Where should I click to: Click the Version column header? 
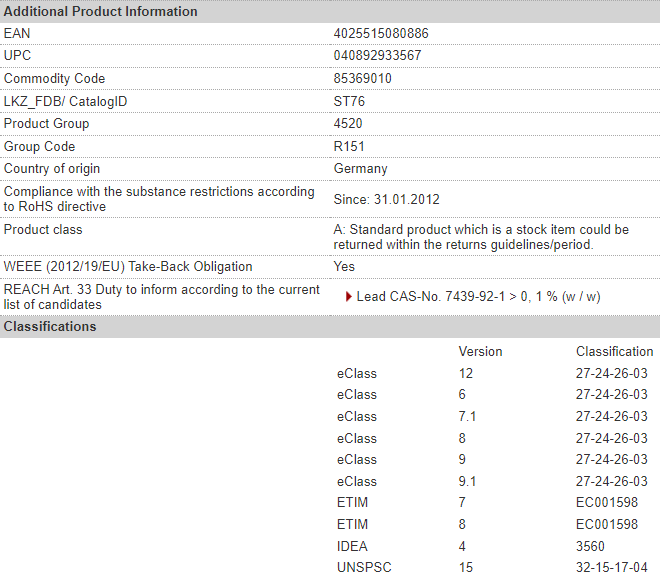point(480,351)
